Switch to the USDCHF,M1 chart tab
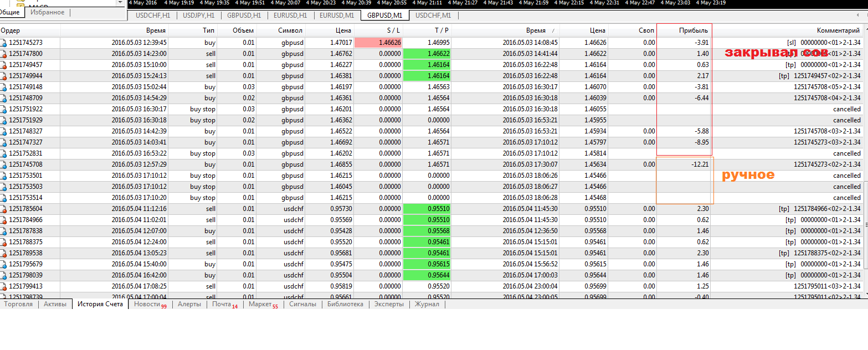This screenshot has width=868, height=350. click(433, 16)
